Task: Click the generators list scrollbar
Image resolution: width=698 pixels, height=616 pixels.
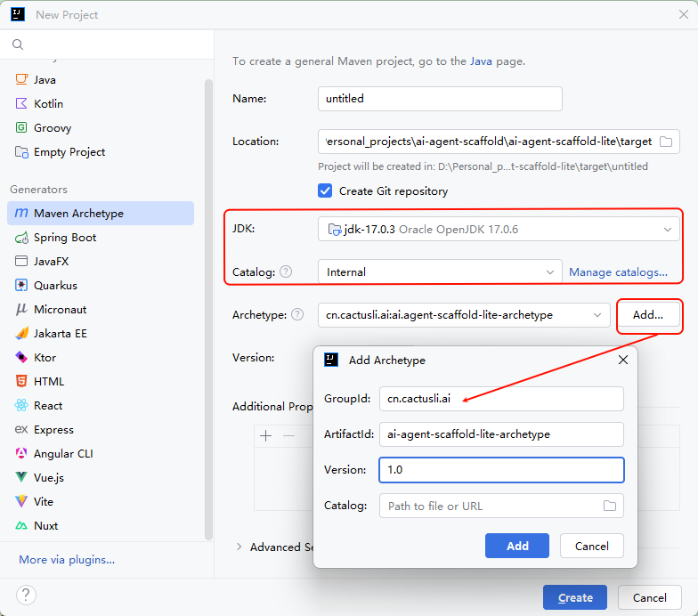Action: (x=208, y=310)
